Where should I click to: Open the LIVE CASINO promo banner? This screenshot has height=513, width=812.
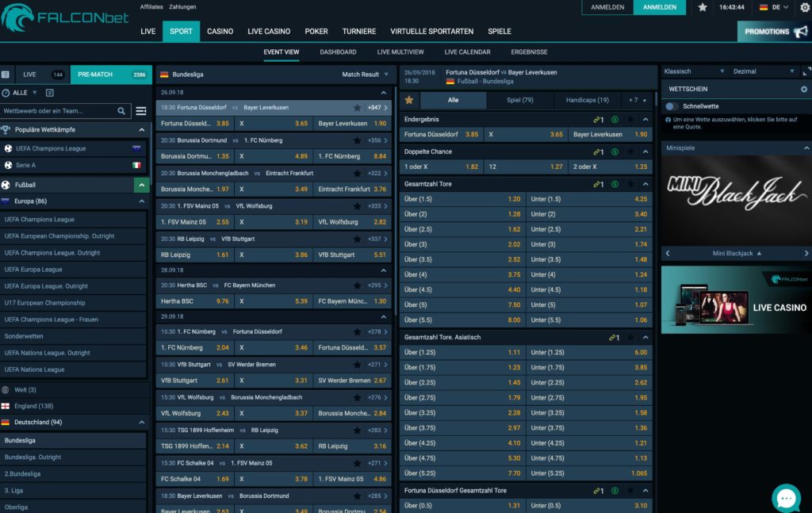point(737,300)
